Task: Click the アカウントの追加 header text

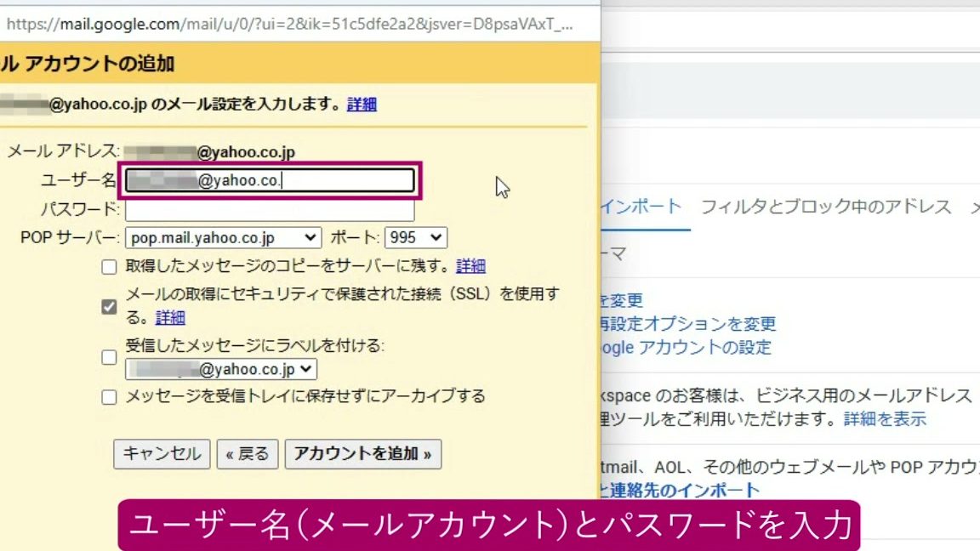Action: tap(100, 64)
